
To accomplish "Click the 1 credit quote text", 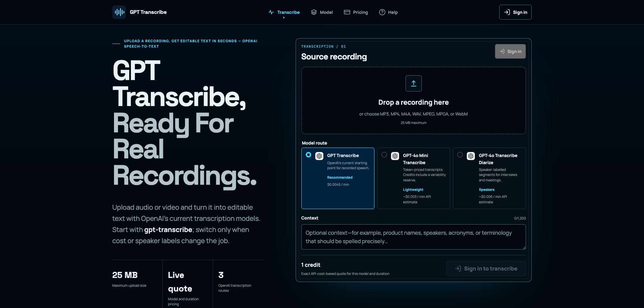I will tap(311, 265).
